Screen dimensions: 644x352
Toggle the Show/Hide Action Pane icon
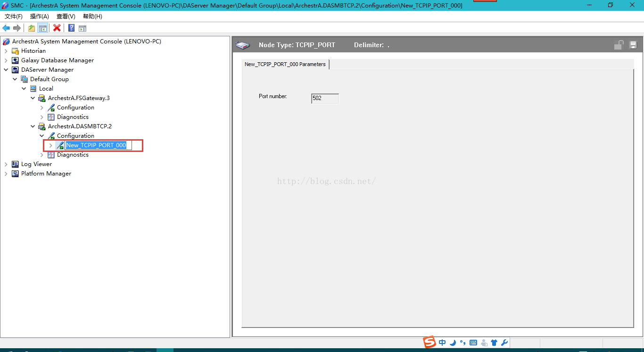(x=83, y=28)
